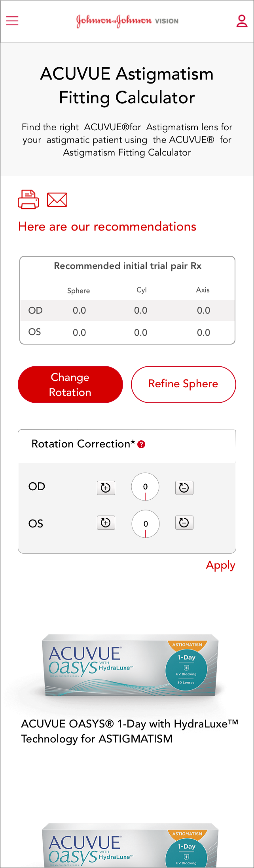254x868 pixels.
Task: Print the recommendations with printer icon
Action: coord(28,199)
